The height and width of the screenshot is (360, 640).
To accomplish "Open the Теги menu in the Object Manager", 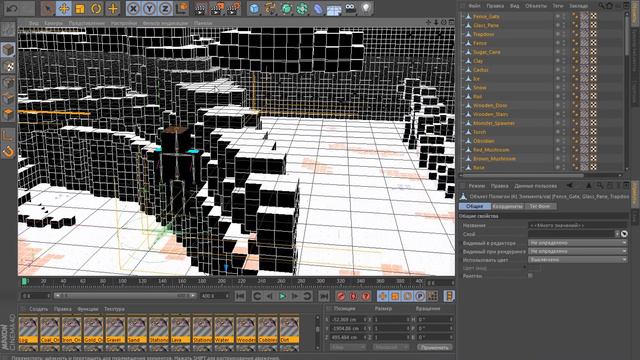I will pyautogui.click(x=558, y=6).
